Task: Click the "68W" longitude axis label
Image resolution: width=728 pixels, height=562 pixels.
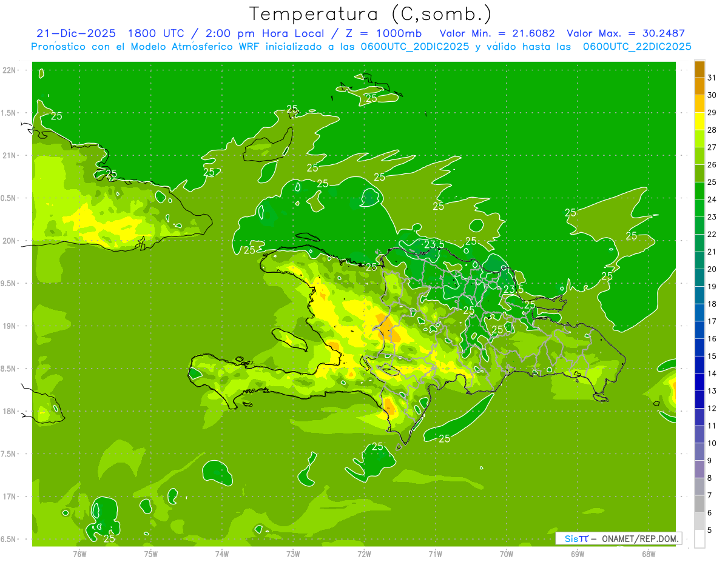Action: [649, 554]
